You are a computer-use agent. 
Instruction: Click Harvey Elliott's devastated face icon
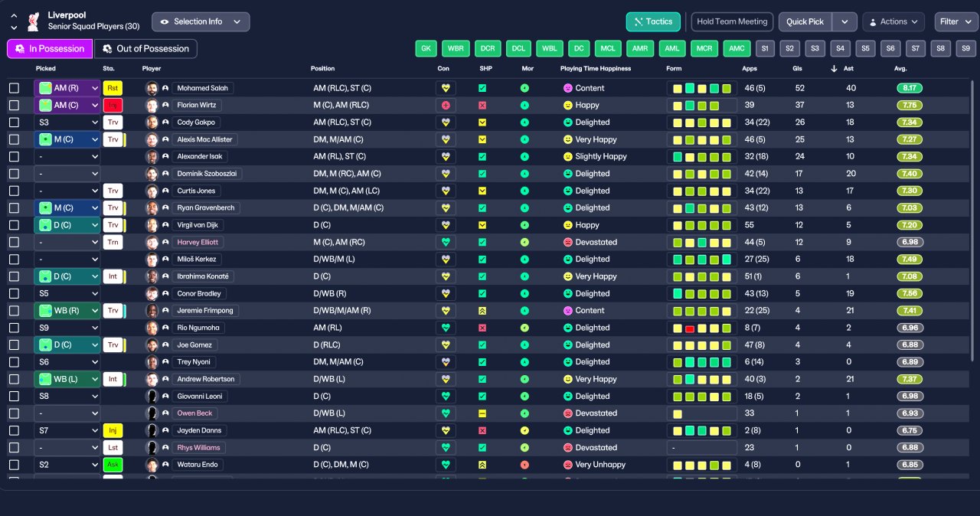567,242
